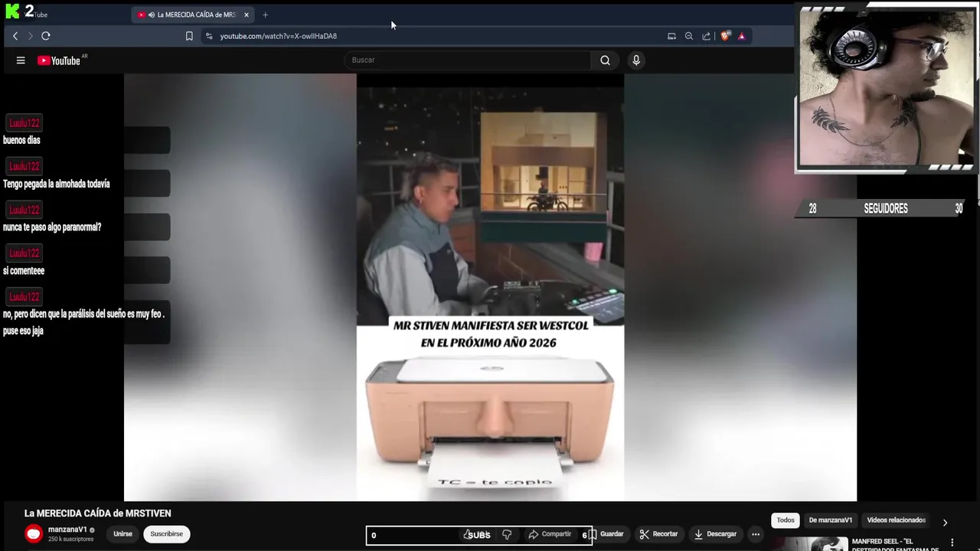Click the Recortar clip button

pyautogui.click(x=658, y=534)
